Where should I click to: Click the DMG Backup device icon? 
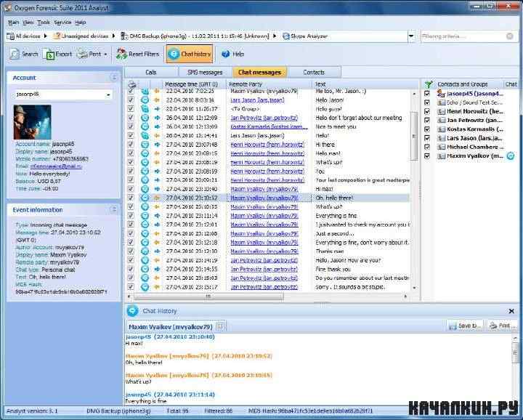click(x=123, y=36)
